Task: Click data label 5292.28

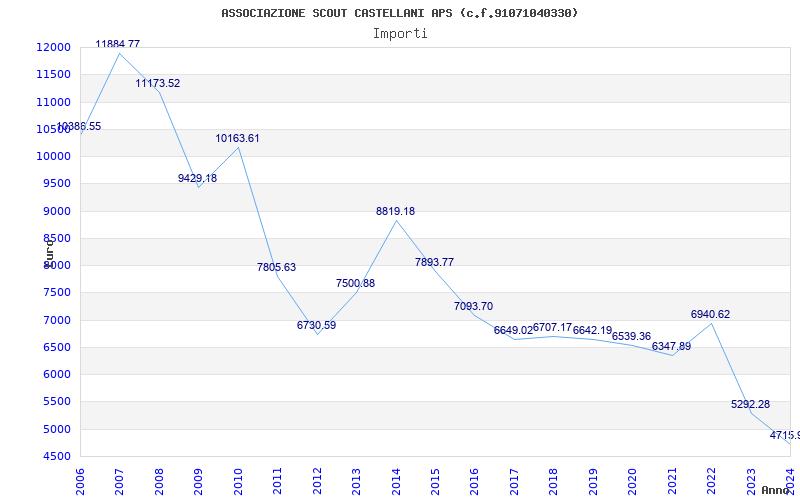Action: click(x=751, y=405)
